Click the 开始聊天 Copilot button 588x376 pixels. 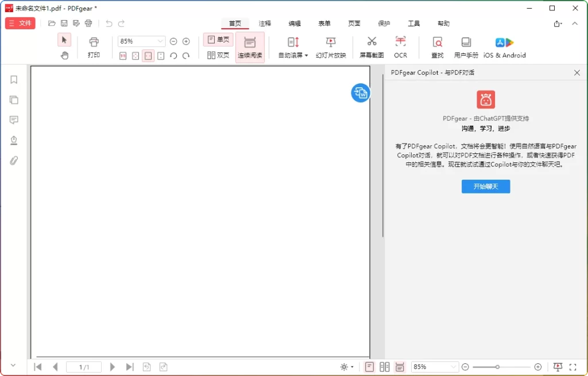point(485,186)
